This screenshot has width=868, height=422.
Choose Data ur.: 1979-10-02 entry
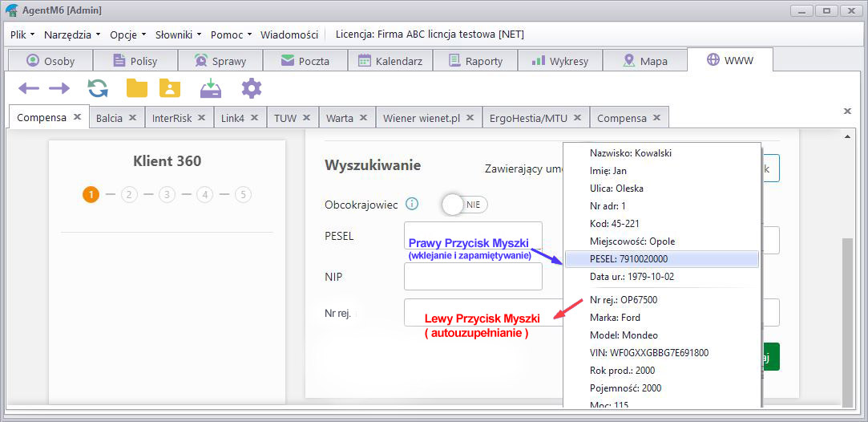[662, 276]
